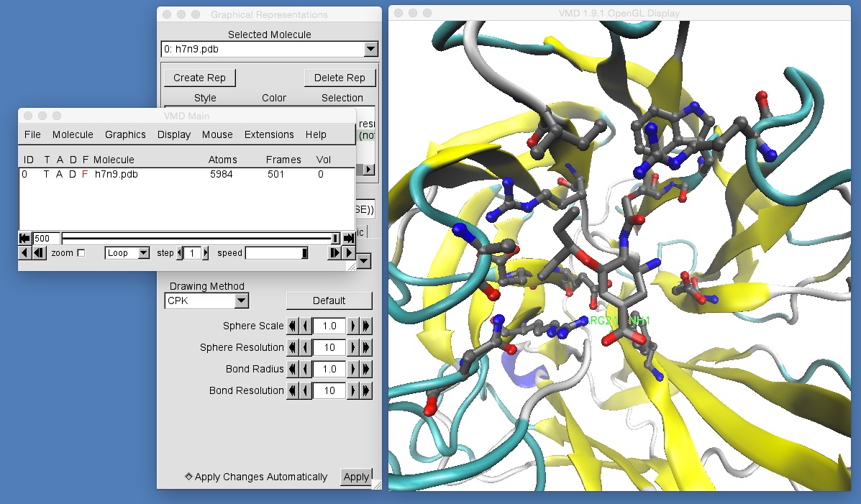Screen dimensions: 861x504
Task: Increase Bond Resolution with the right arrow
Action: tap(355, 390)
